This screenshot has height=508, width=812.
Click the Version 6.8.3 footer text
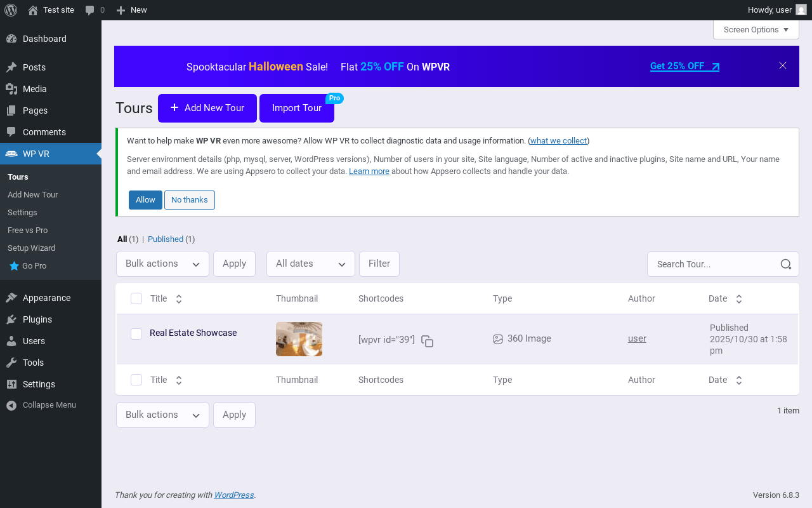776,495
